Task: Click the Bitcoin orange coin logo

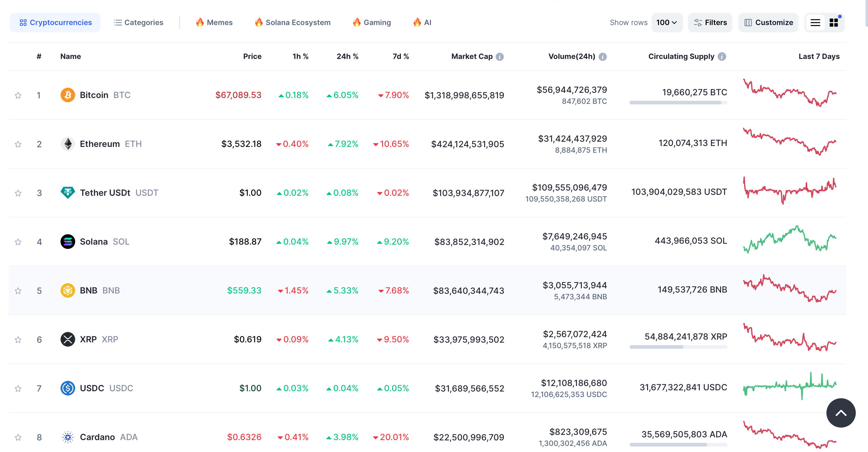Action: coord(68,95)
